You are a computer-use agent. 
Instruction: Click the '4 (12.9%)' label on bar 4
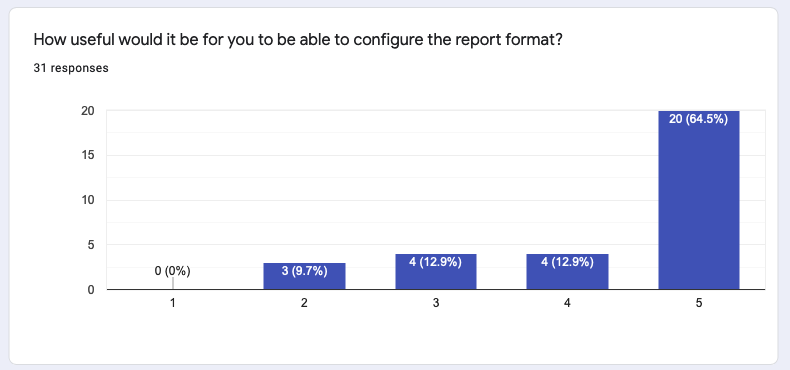pyautogui.click(x=567, y=262)
